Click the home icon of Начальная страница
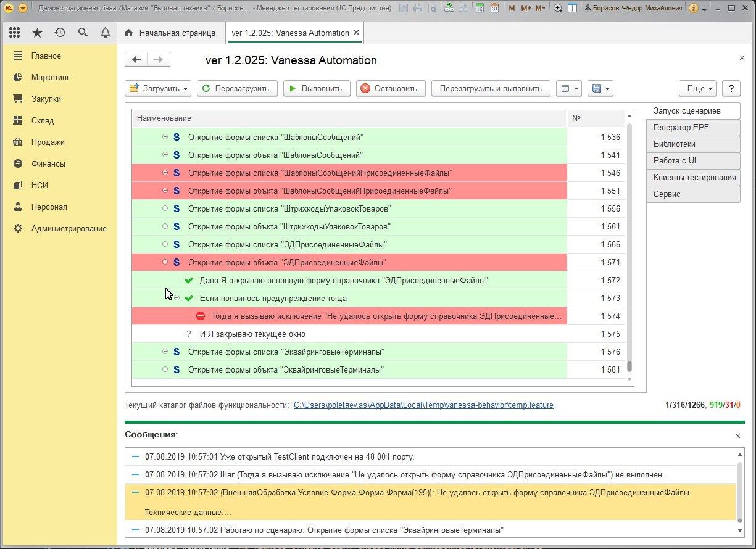756x549 pixels. click(128, 33)
